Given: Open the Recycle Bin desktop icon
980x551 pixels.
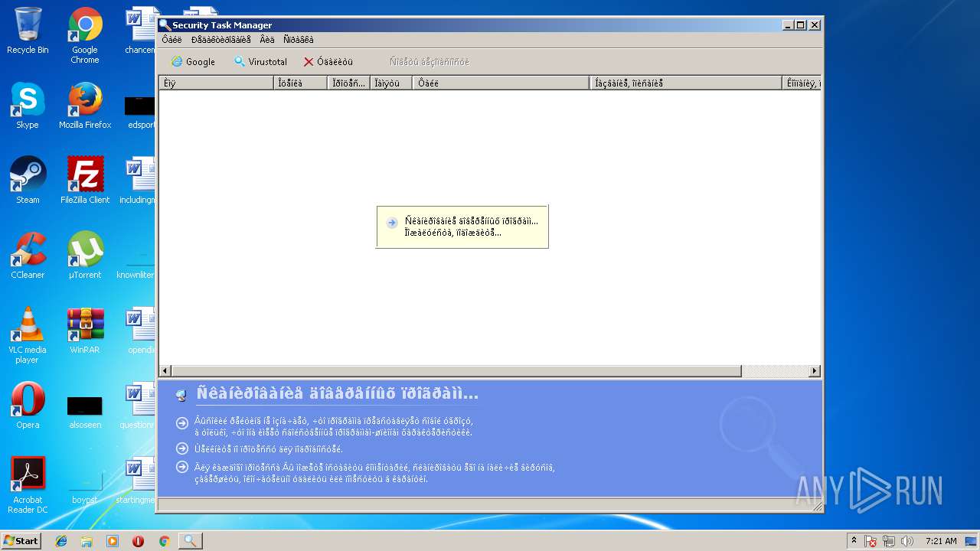Looking at the screenshot, I should (x=28, y=31).
